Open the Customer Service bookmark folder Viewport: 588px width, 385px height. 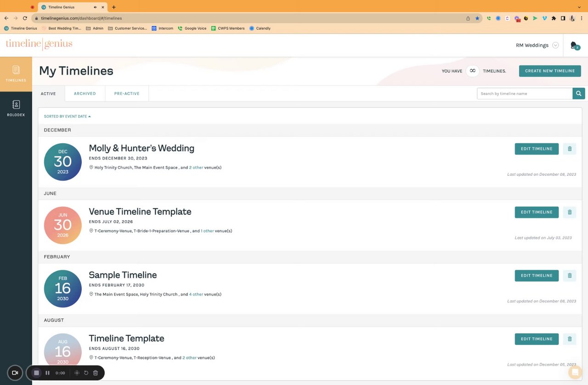(x=128, y=28)
